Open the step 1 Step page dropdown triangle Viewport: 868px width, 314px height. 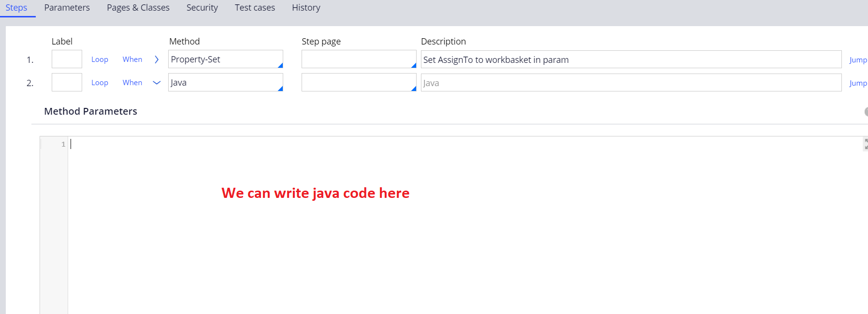coord(413,65)
